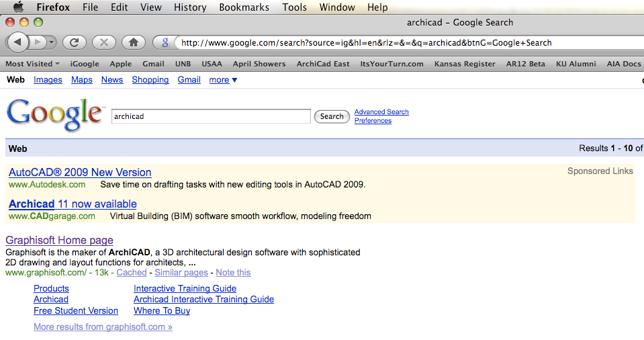This screenshot has width=644, height=340.
Task: Click the Stop loading X icon
Action: point(103,42)
